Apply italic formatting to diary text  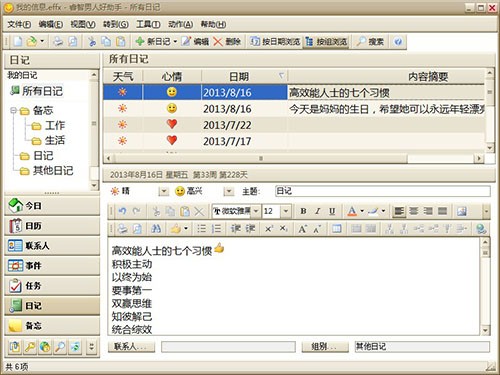[318, 211]
